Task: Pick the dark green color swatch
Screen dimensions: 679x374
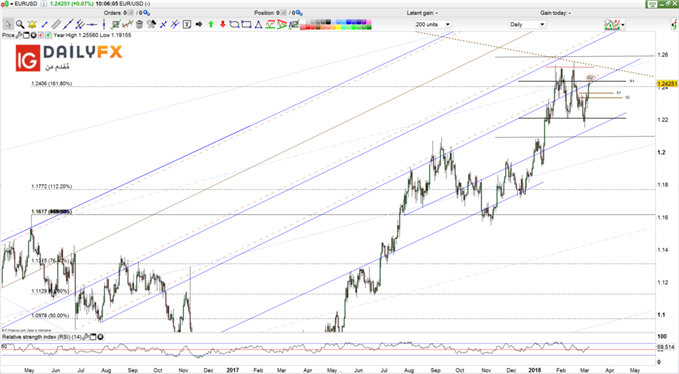Action: click(369, 27)
